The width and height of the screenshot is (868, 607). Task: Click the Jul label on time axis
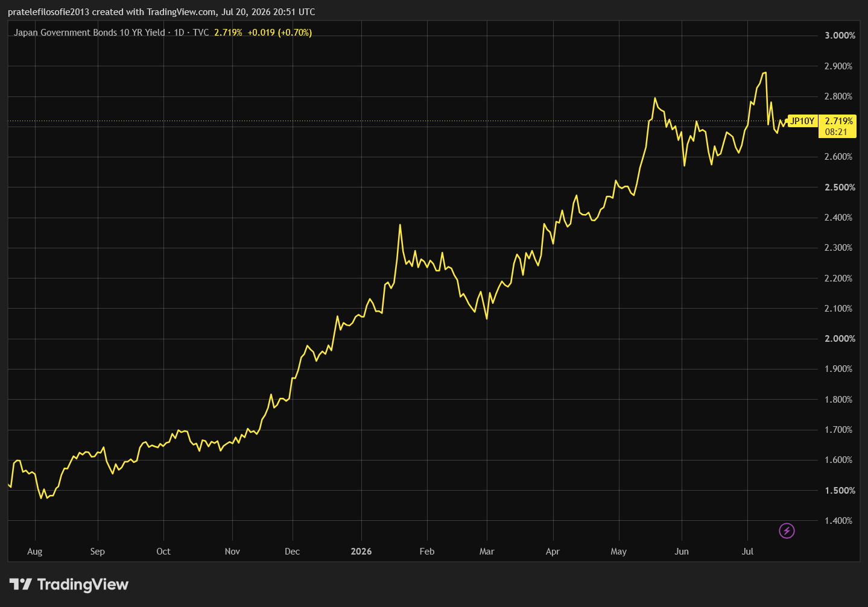tap(747, 552)
